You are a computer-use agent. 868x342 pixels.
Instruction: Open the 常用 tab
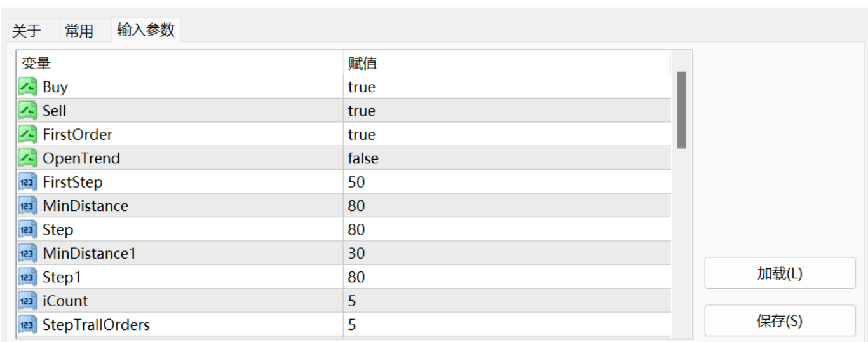tap(79, 31)
